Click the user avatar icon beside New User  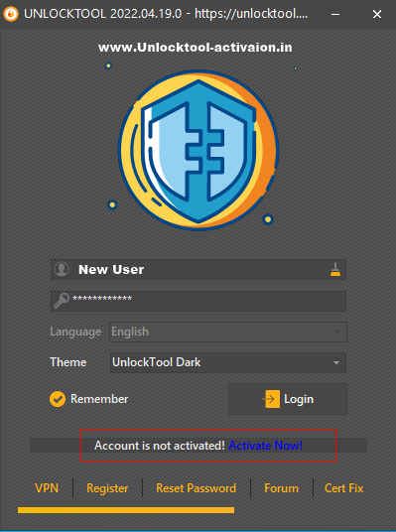(x=62, y=269)
